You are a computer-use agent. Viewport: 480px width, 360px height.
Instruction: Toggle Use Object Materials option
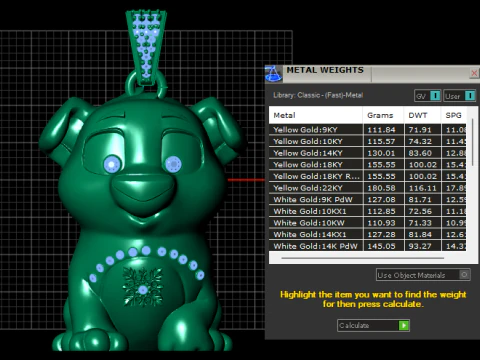pos(423,275)
